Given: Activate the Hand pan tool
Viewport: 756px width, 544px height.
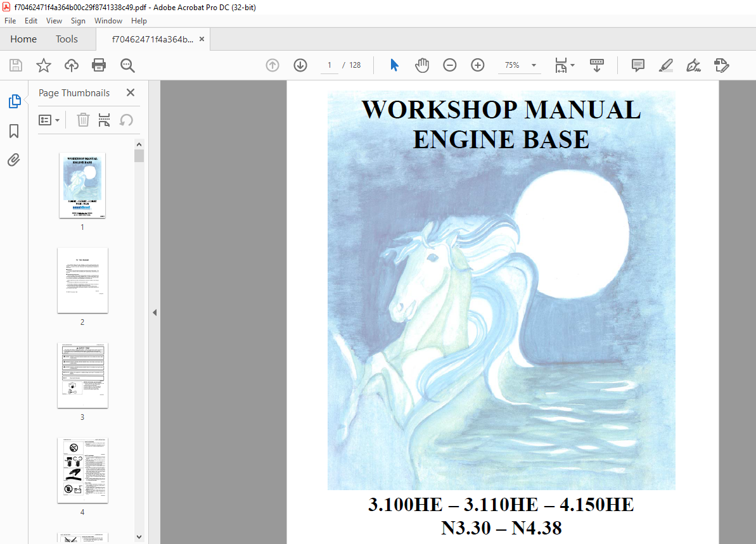Looking at the screenshot, I should (422, 65).
